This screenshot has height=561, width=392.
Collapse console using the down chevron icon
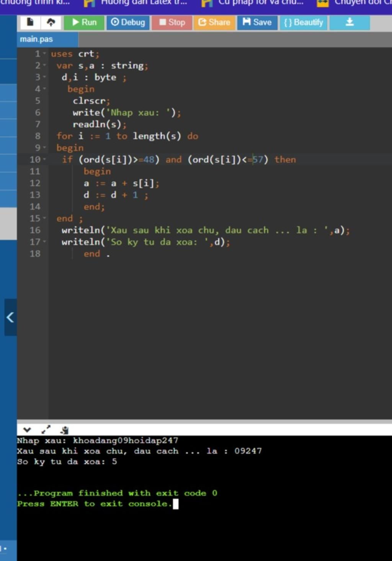27,430
